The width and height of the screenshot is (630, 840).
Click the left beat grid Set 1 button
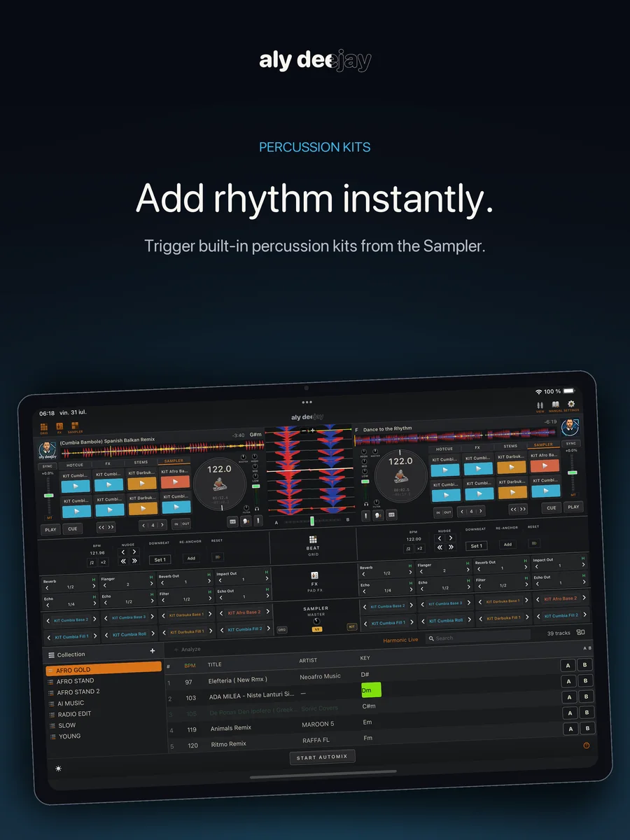pos(160,560)
